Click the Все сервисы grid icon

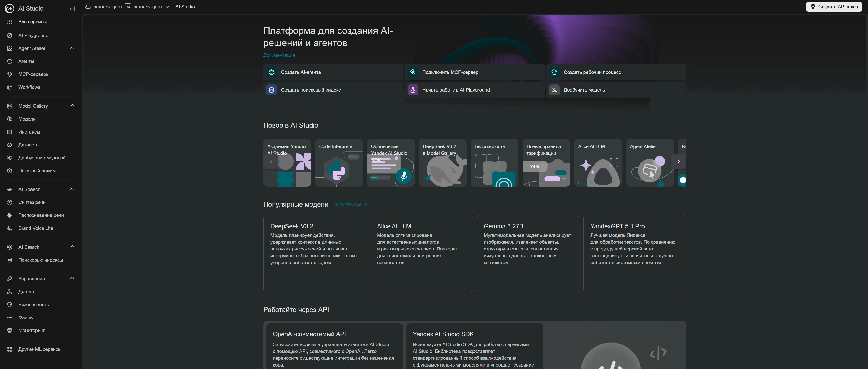tap(10, 22)
